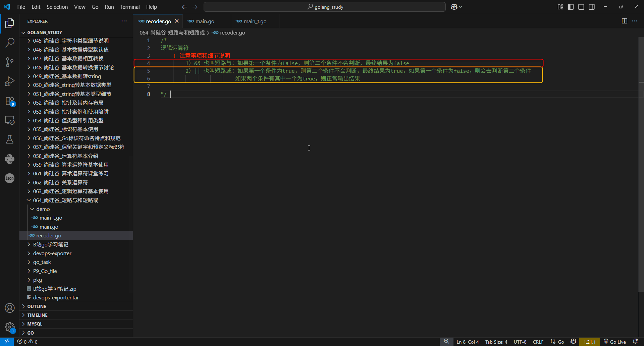The image size is (644, 346).
Task: Change UTF-8 file encoding
Action: click(520, 342)
